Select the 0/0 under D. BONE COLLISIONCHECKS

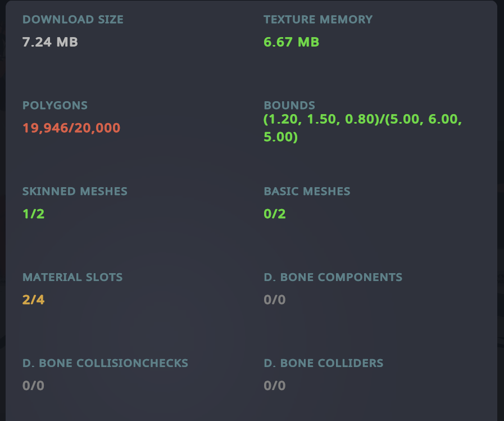[x=33, y=386]
